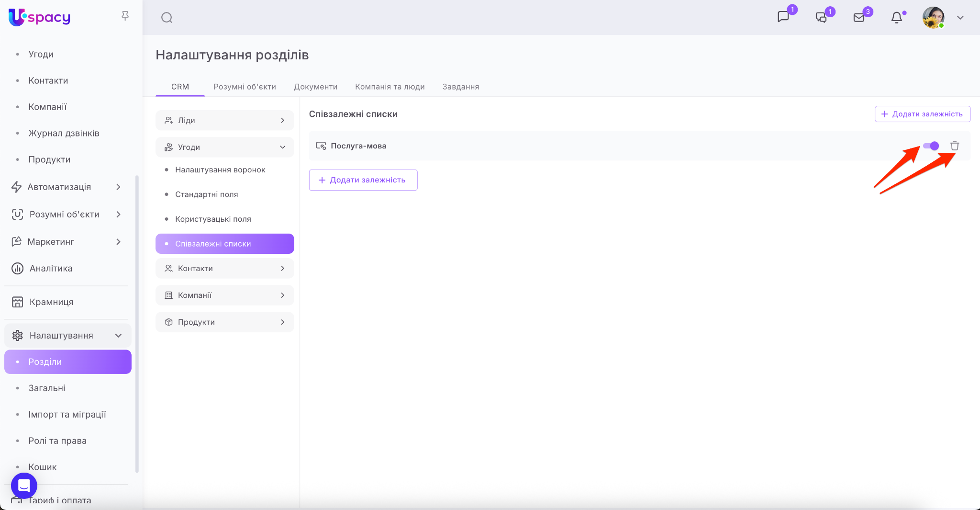Open the email inbox icon
The image size is (980, 510).
[x=859, y=18]
